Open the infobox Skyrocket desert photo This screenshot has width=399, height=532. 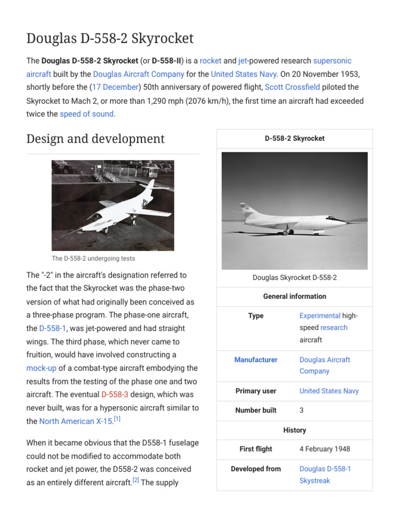(295, 211)
